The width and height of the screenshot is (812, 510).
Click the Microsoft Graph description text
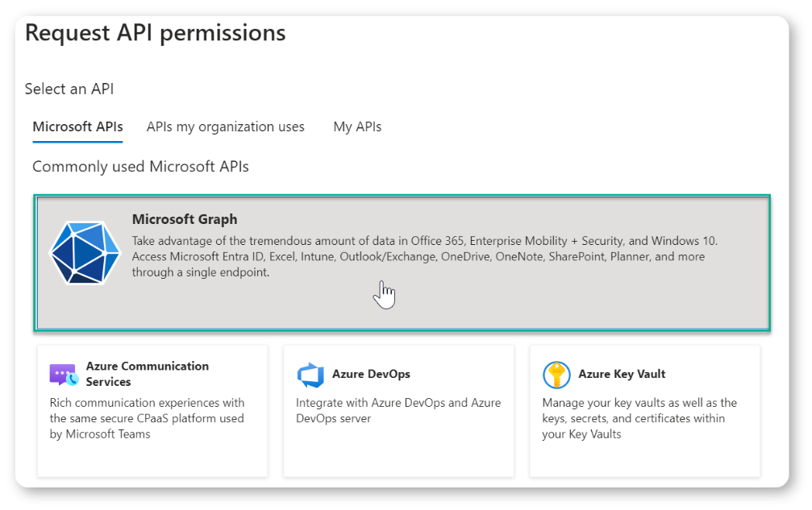(x=419, y=256)
